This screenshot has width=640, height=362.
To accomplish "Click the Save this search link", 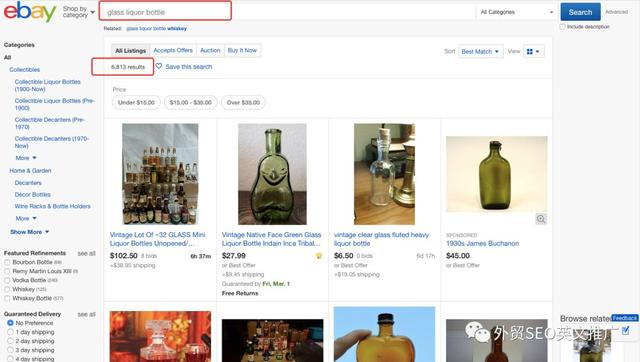I will 189,67.
